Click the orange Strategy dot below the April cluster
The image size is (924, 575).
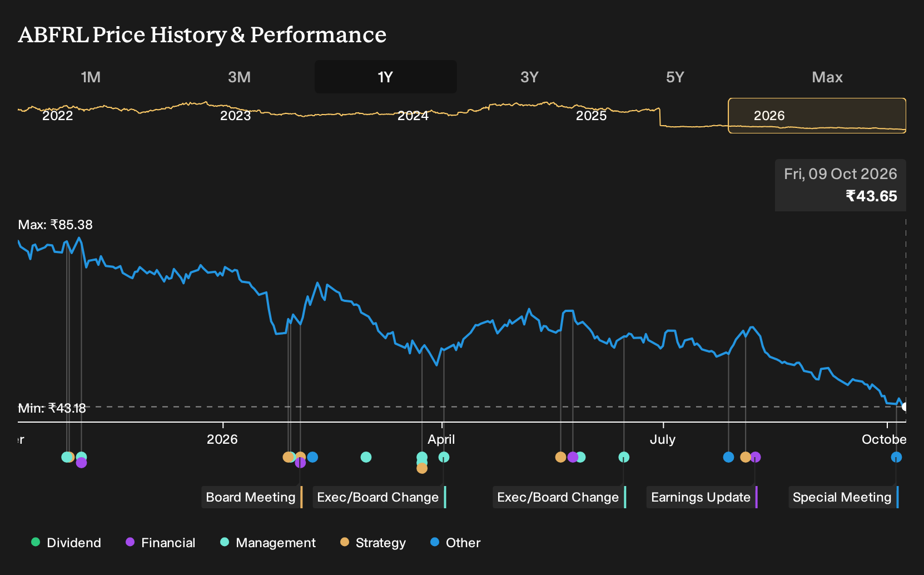click(x=422, y=468)
